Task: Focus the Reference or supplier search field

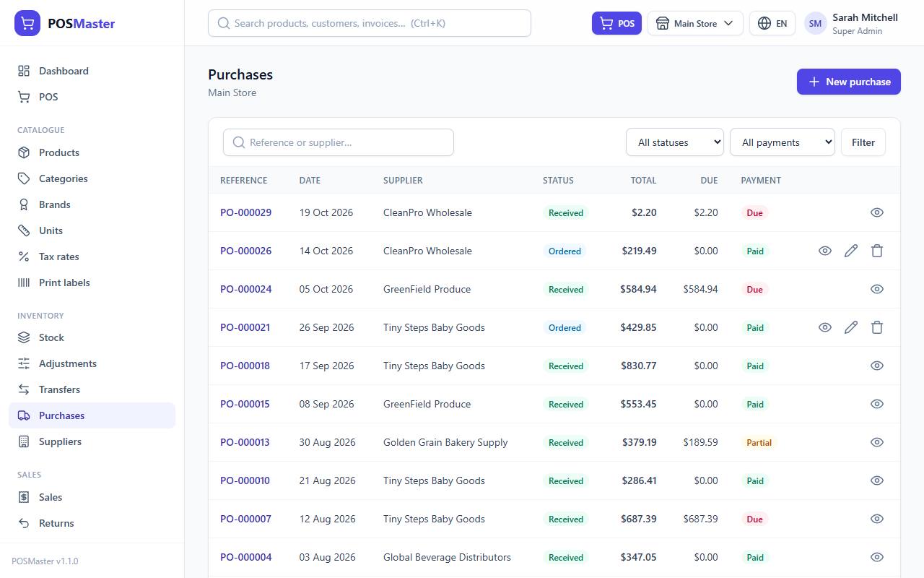Action: pyautogui.click(x=339, y=142)
